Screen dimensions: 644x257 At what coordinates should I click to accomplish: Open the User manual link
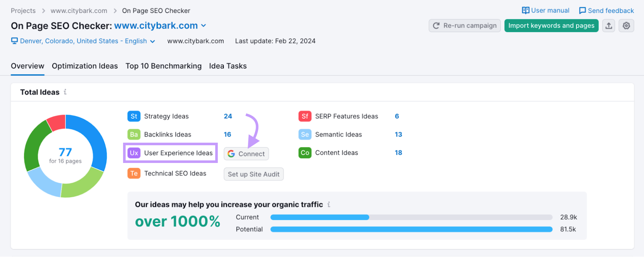coord(546,10)
